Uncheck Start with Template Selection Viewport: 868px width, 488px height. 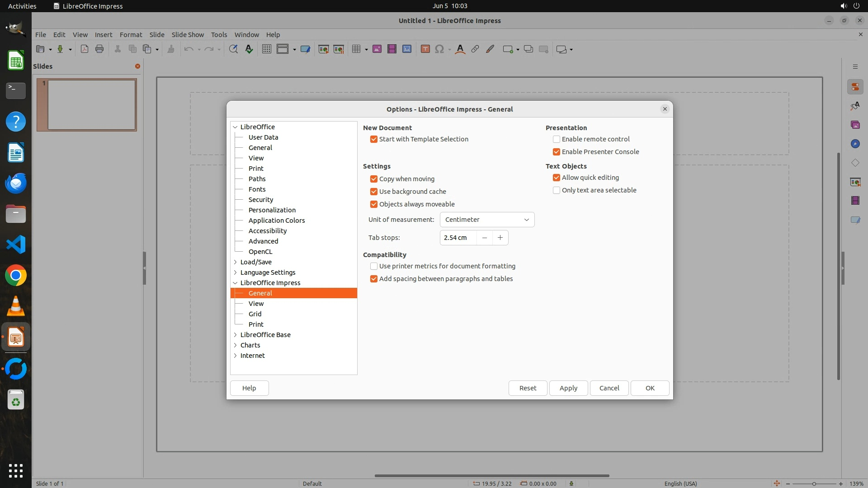point(374,139)
